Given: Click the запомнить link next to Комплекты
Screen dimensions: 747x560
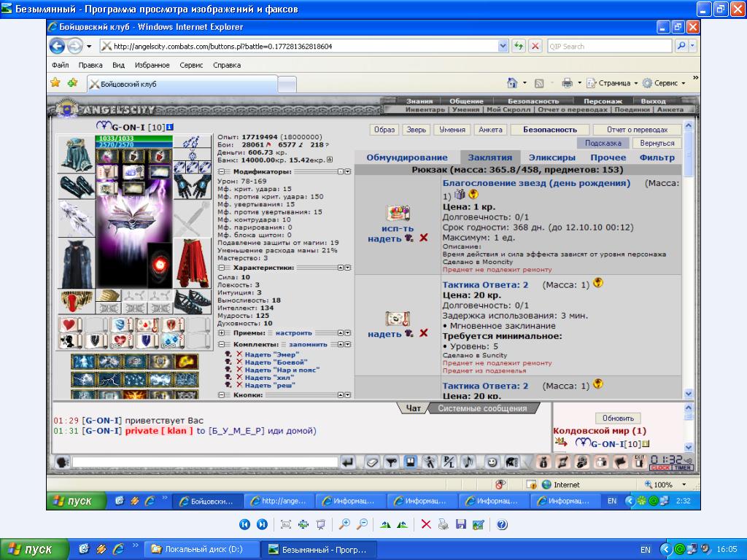Looking at the screenshot, I should (309, 344).
